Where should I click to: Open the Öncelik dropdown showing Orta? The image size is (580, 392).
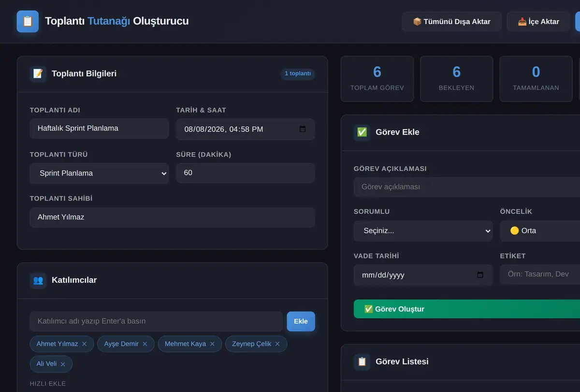point(540,231)
